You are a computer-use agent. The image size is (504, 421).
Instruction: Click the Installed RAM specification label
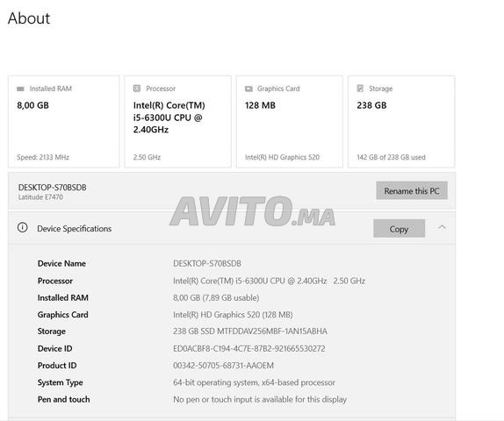pyautogui.click(x=62, y=298)
